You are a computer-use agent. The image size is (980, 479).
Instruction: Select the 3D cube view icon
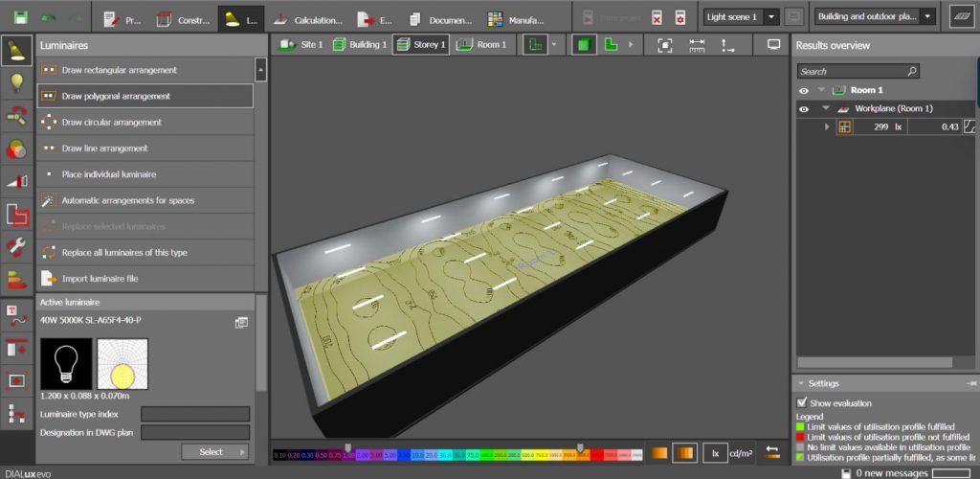tap(584, 44)
